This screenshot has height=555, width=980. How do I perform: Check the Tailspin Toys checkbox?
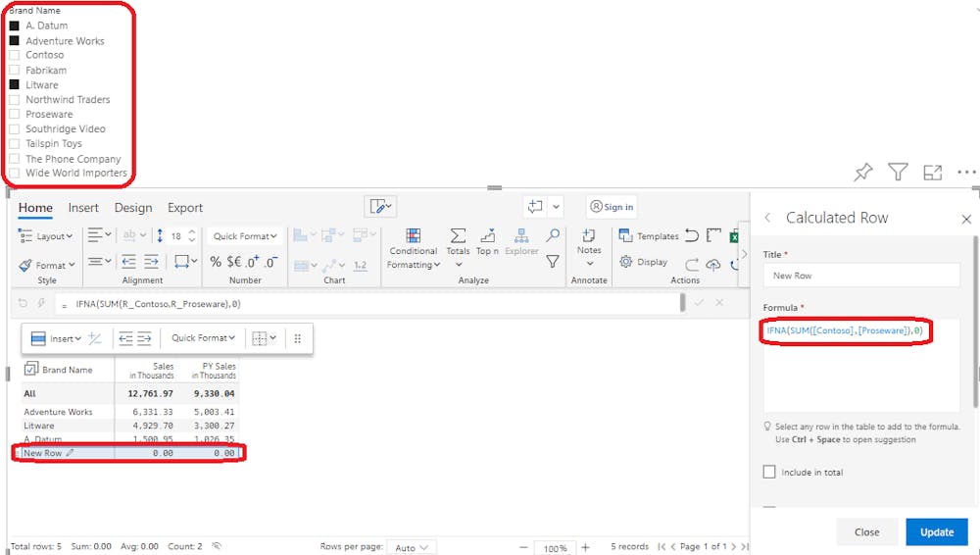(15, 143)
